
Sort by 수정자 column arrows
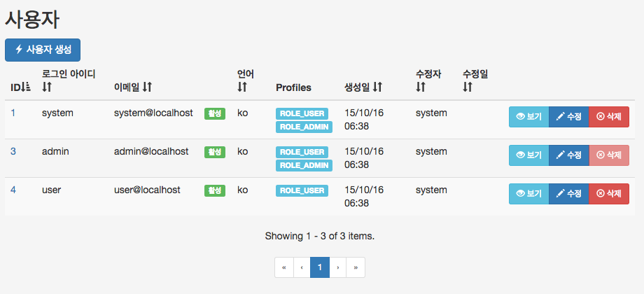coord(421,87)
